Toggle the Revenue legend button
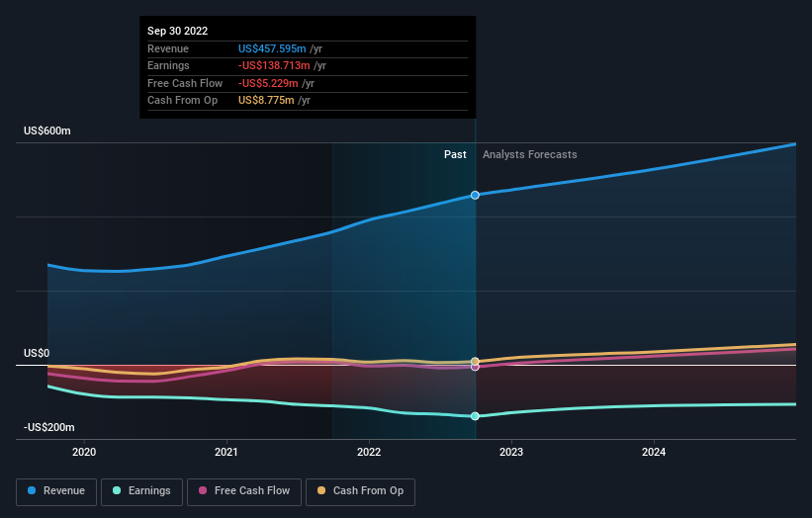Screen dimensions: 812x518 [56, 491]
